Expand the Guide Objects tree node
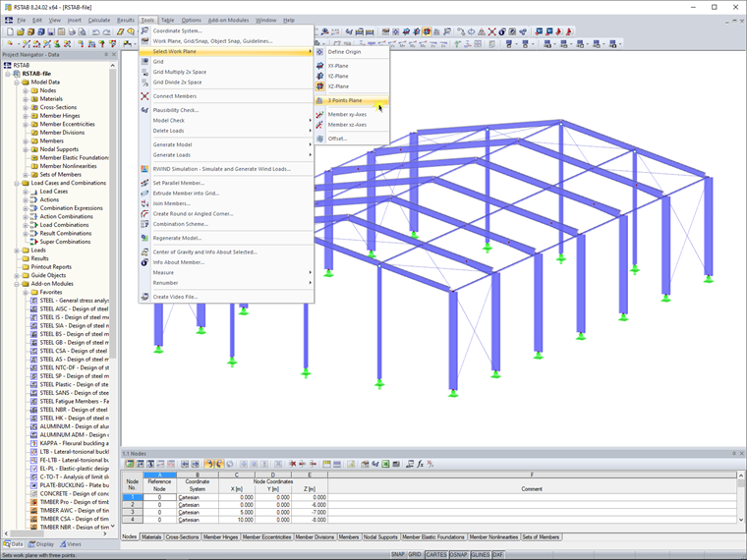747x560 pixels. [17, 275]
